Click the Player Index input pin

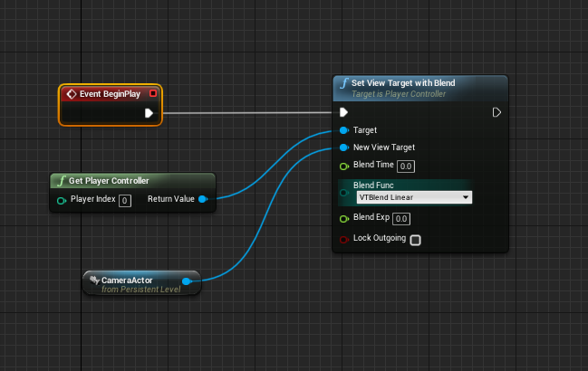coord(62,199)
